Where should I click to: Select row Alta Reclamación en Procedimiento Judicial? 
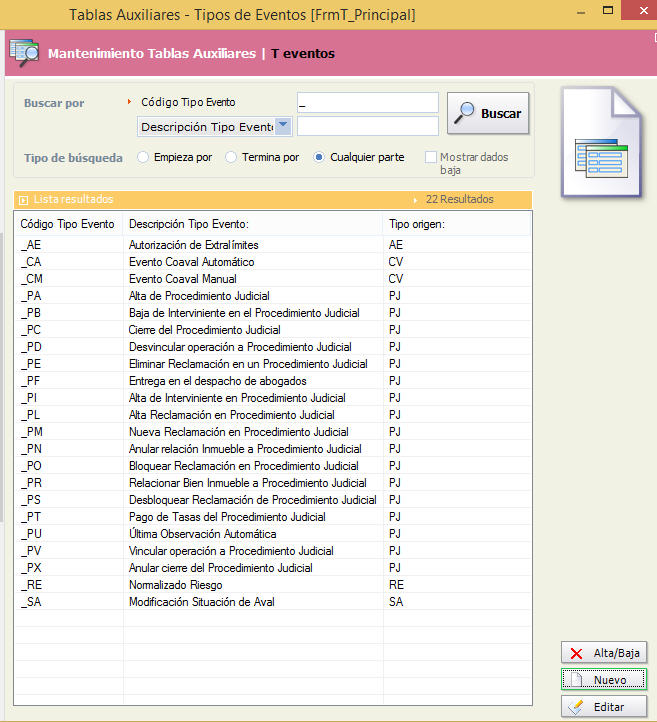click(x=273, y=415)
